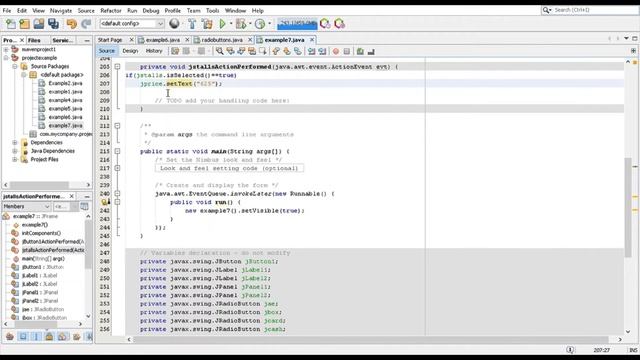Image resolution: width=640 pixels, height=360 pixels.
Task: Click the New File toolbar icon
Action: [11, 24]
